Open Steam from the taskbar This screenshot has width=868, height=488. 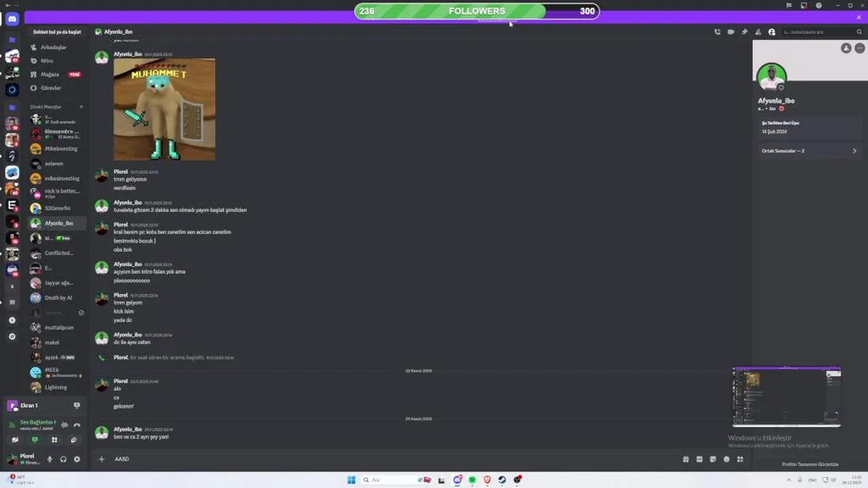click(x=502, y=480)
